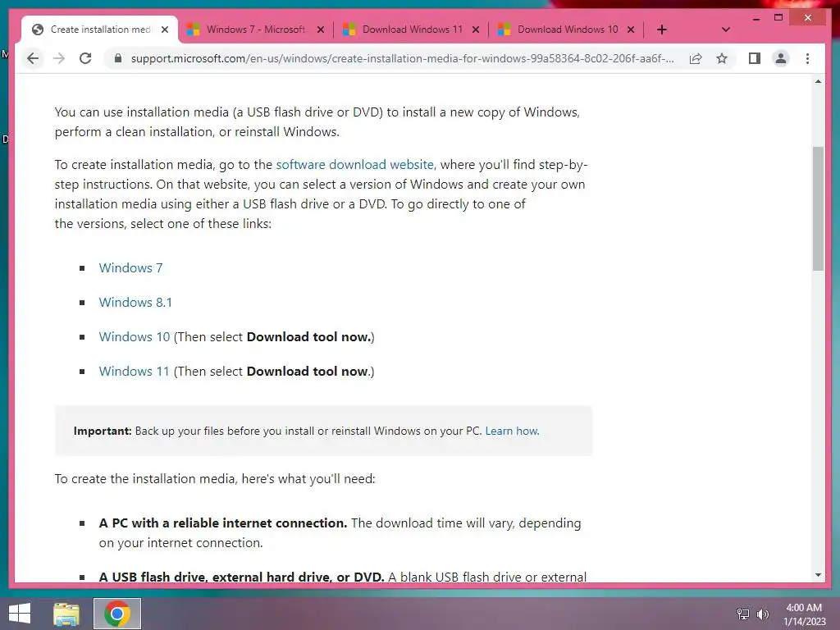Viewport: 840px width, 630px height.
Task: Open the Windows Start menu
Action: click(x=20, y=614)
